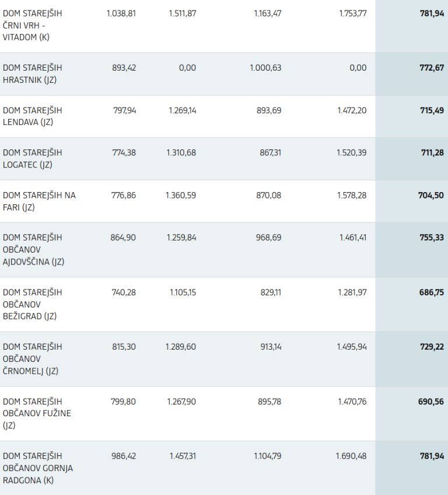
Task: Select the 711,28 value for Logatec
Action: pyautogui.click(x=432, y=152)
